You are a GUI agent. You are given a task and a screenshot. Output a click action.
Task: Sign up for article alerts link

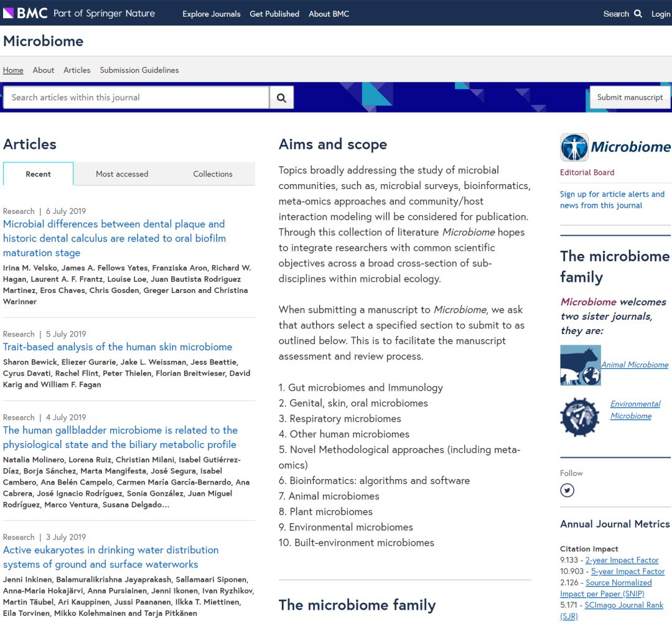pyautogui.click(x=612, y=200)
